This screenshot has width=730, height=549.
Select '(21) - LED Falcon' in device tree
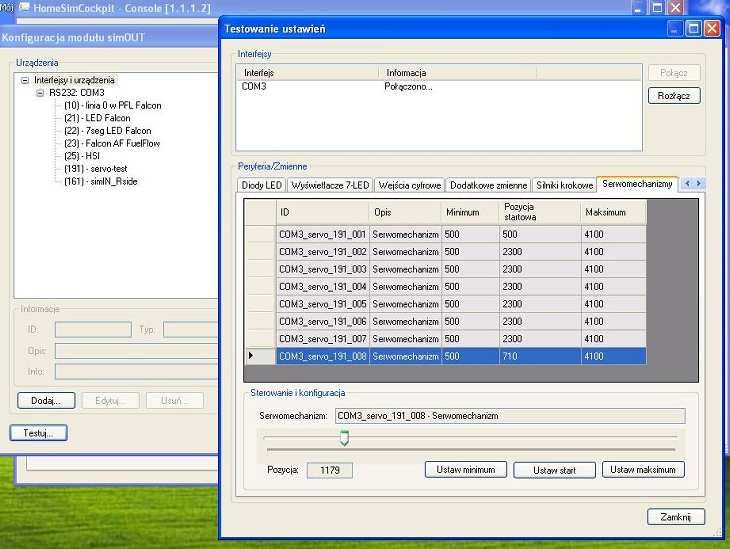pyautogui.click(x=97, y=118)
